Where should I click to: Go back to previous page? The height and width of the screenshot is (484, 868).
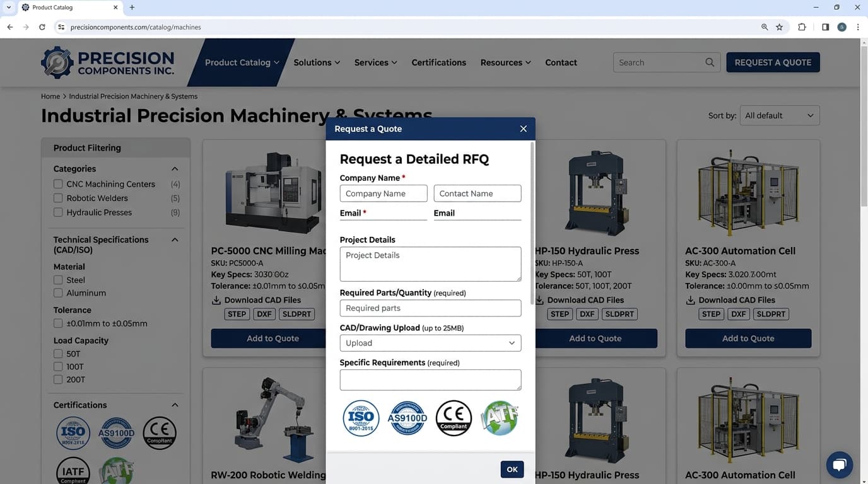pyautogui.click(x=10, y=27)
